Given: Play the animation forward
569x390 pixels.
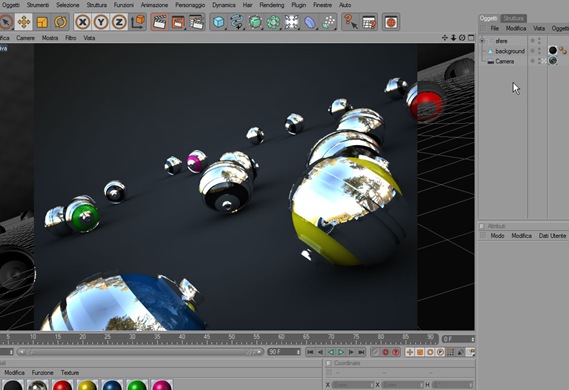Looking at the screenshot, I should coord(341,352).
